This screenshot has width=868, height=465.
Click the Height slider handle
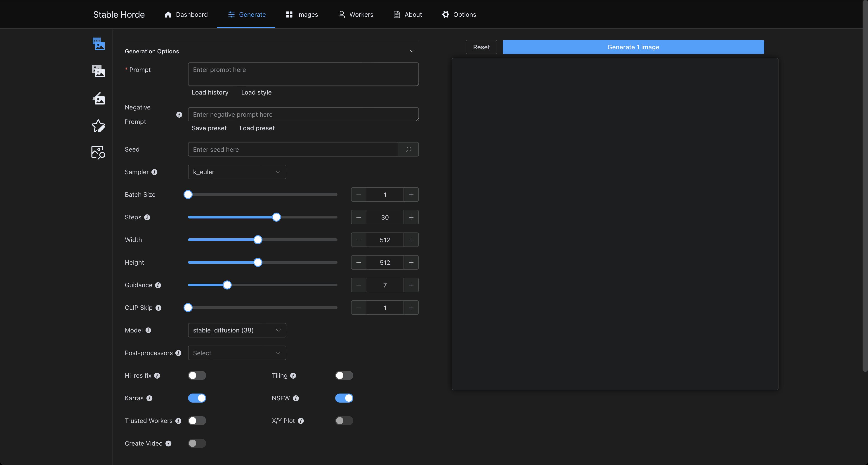click(x=258, y=262)
